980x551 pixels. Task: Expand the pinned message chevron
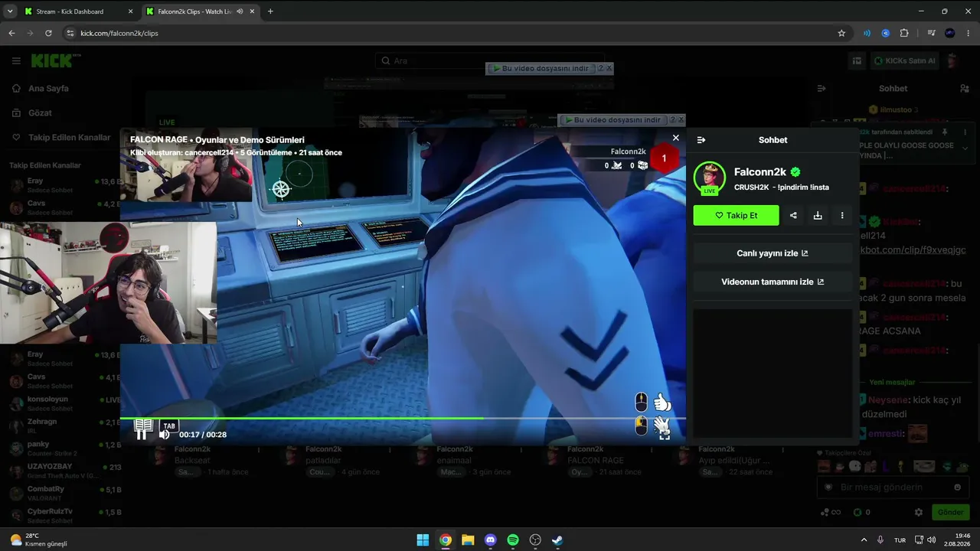tap(965, 148)
